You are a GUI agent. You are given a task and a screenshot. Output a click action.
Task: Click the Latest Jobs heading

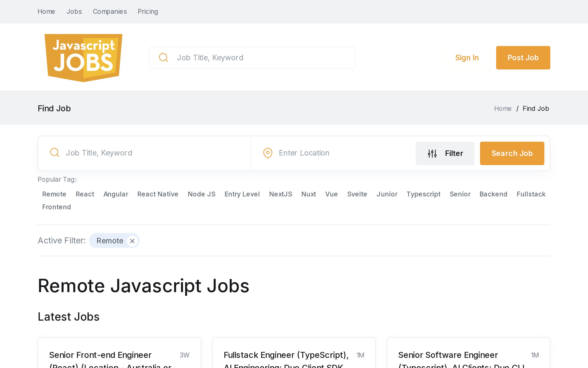click(68, 317)
